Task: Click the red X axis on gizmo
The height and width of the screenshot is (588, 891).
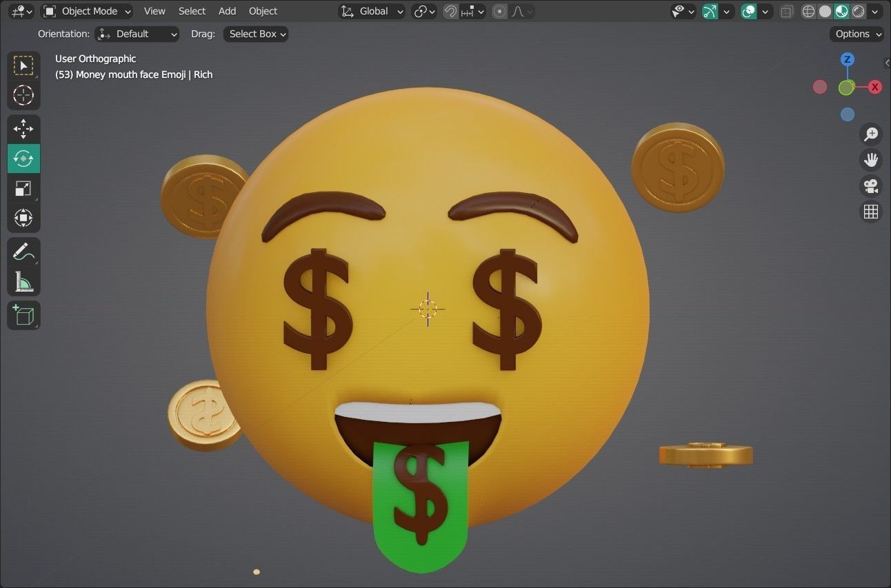Action: [x=874, y=87]
